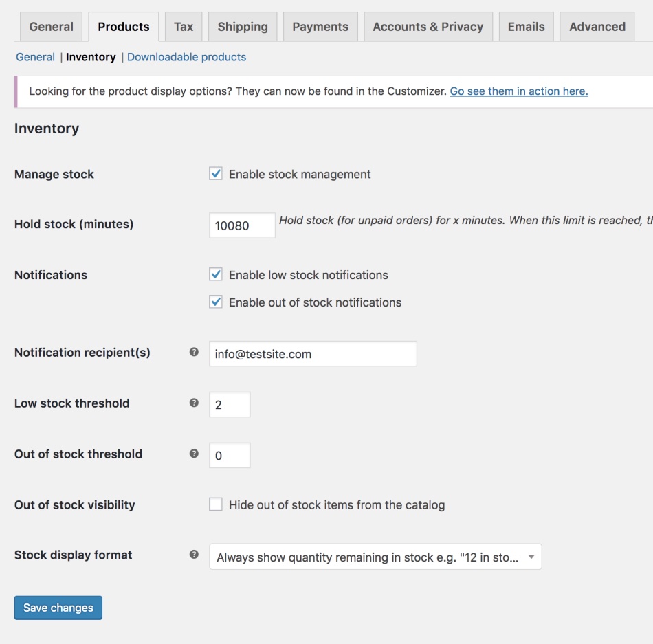Switch to the Shipping tab

point(242,26)
